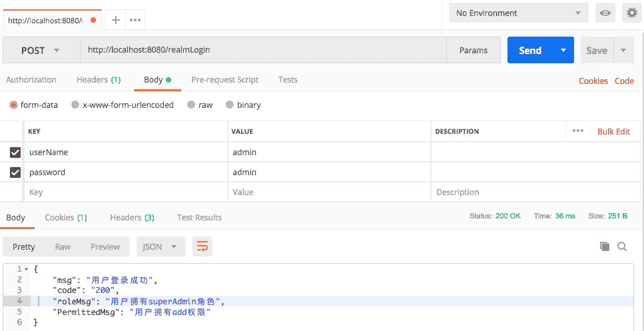
Task: Select the x-www-form-urlencoded radio option
Action: [x=75, y=105]
